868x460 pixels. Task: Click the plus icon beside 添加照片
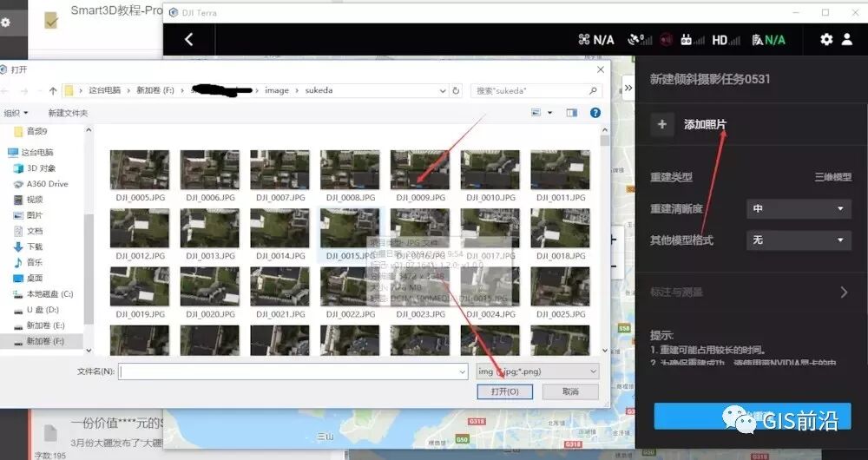click(662, 124)
